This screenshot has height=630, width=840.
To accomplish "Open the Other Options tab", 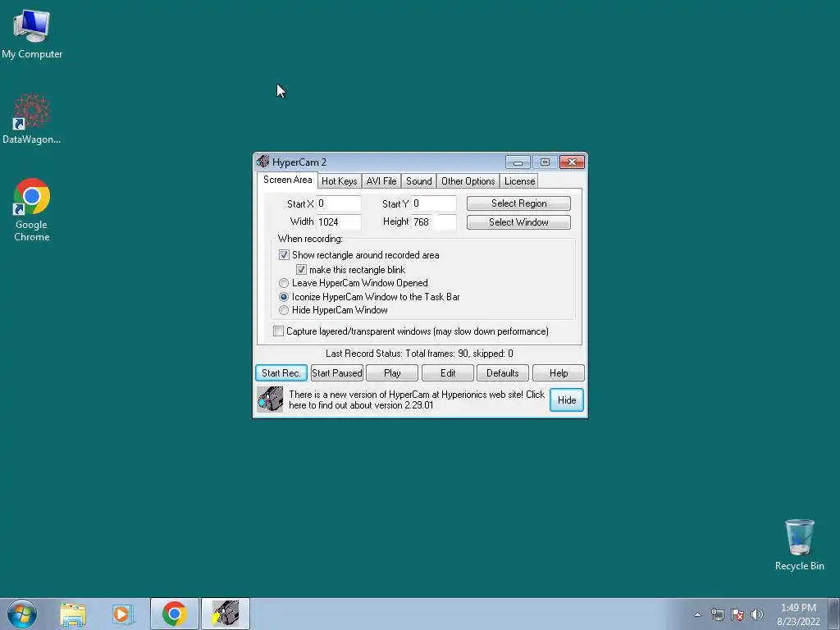I will (468, 181).
